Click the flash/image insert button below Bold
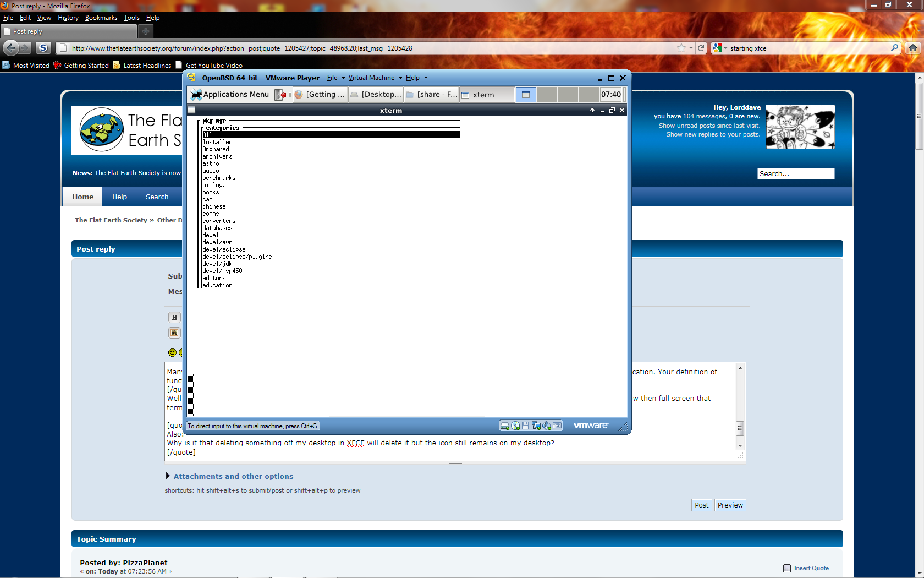Screen dimensions: 924x578 tap(174, 332)
